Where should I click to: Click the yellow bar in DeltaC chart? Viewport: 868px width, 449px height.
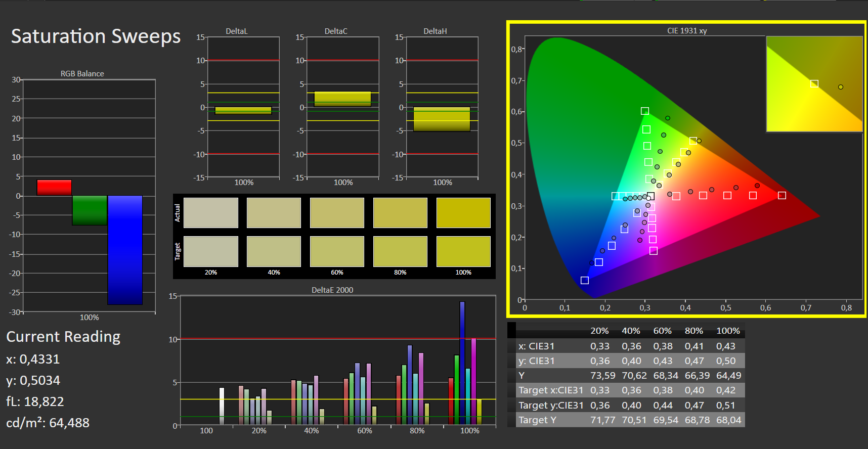pos(342,99)
